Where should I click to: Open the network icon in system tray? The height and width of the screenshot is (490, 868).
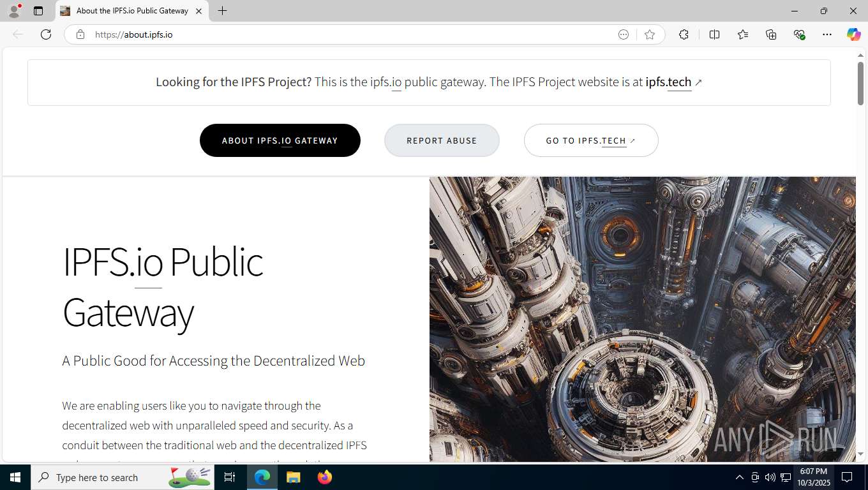coord(786,477)
